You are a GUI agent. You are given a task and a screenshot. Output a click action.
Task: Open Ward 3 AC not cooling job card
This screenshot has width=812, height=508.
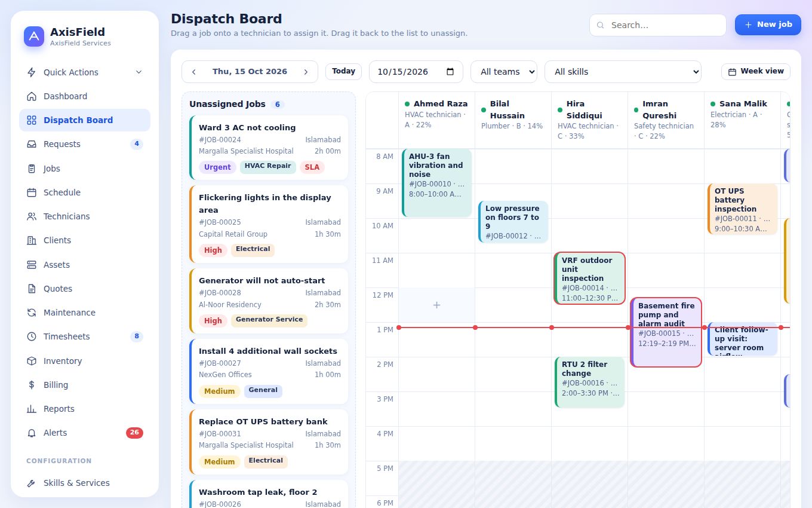coord(269,148)
